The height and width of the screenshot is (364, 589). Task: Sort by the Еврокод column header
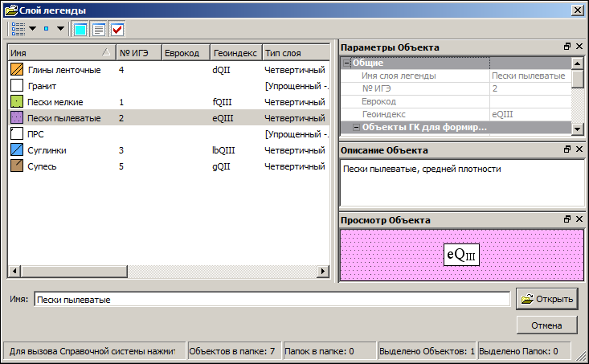point(186,53)
